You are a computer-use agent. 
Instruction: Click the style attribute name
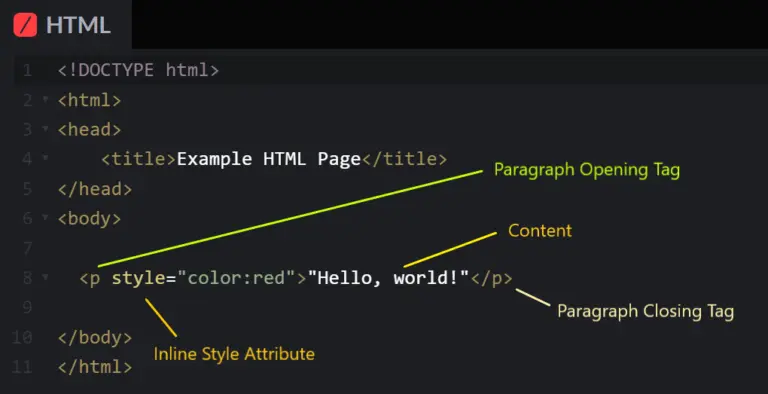(139, 278)
